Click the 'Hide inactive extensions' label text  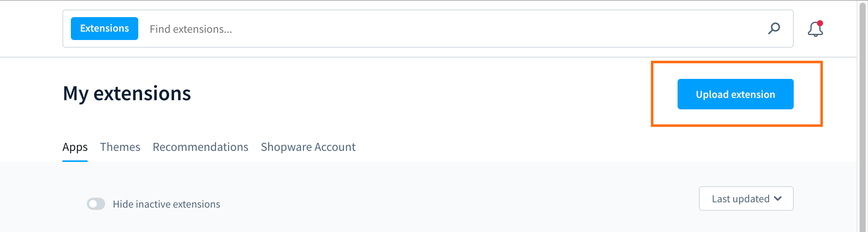(x=166, y=204)
